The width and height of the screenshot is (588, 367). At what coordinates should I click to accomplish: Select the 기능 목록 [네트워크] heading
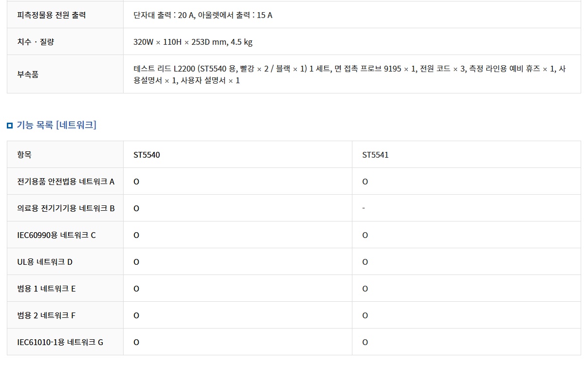56,125
